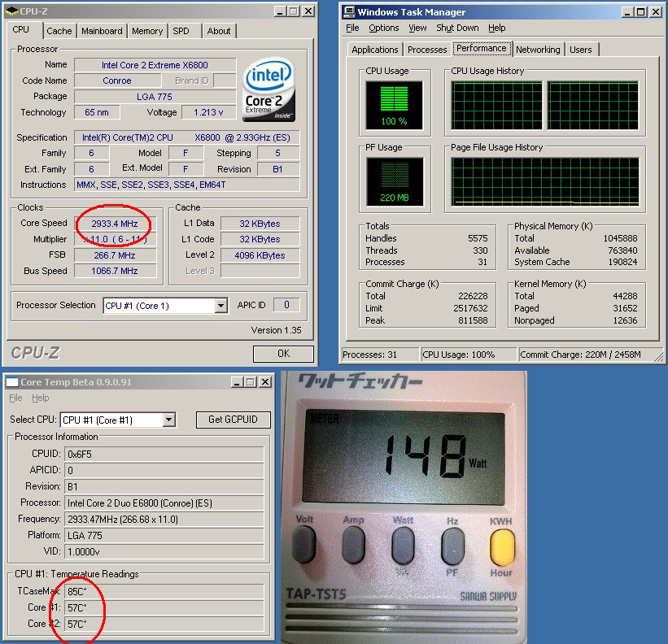Open the Options menu in Task Manager

coord(384,28)
